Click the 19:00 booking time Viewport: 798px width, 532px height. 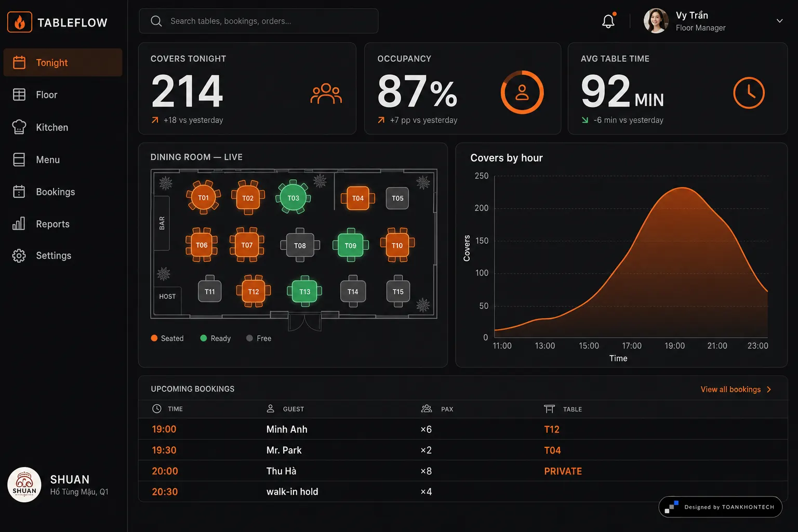(x=164, y=429)
